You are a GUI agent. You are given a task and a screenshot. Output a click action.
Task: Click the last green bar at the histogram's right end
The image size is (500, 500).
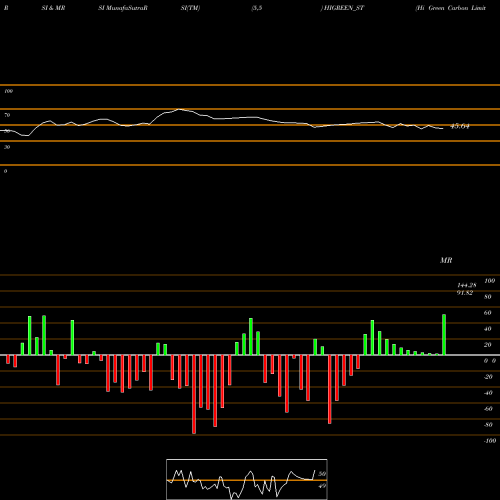pyautogui.click(x=444, y=335)
